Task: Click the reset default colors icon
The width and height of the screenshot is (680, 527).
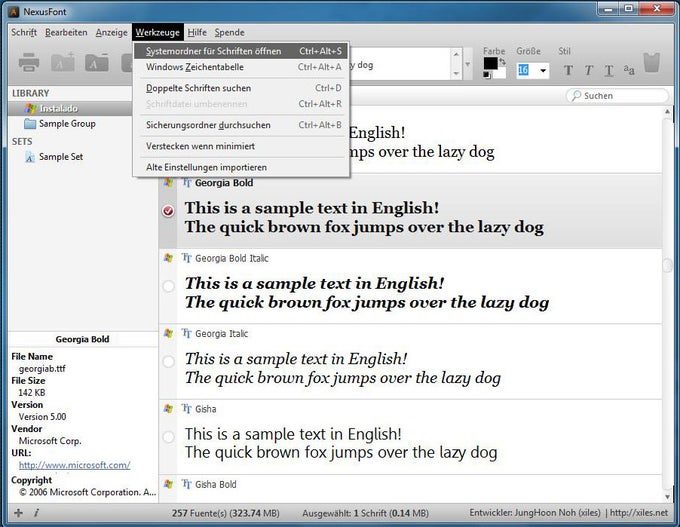Action: pos(487,75)
